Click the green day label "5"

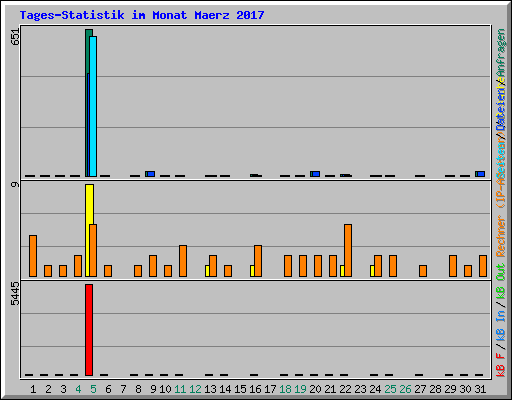click(93, 389)
